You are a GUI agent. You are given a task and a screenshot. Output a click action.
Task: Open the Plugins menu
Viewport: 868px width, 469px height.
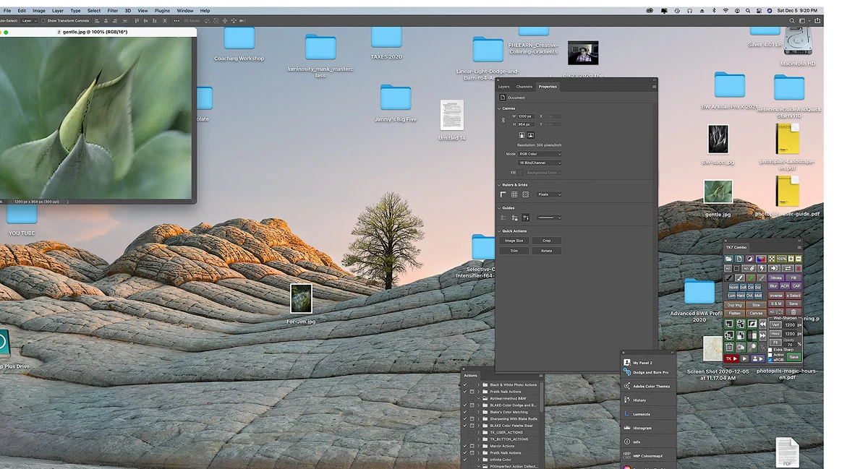162,11
